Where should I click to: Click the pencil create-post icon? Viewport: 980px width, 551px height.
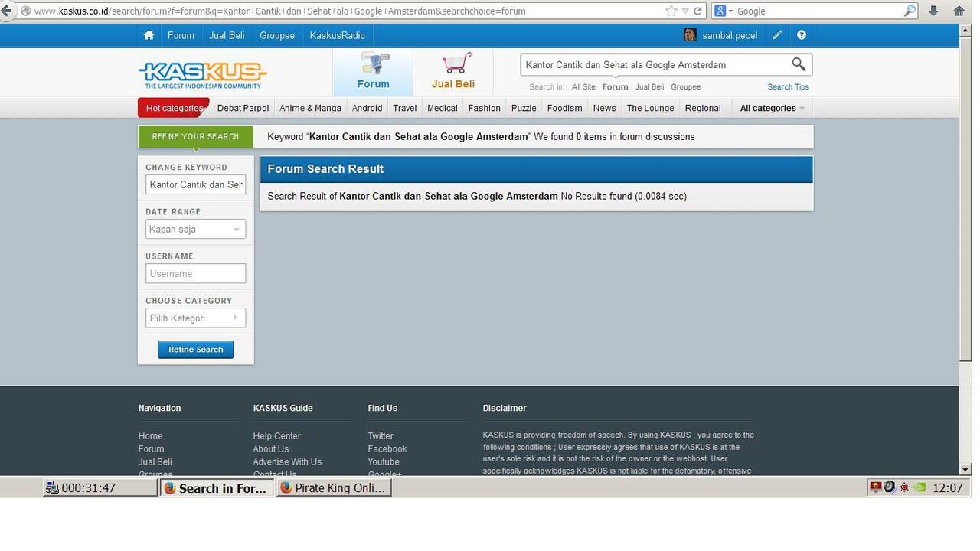tap(777, 35)
